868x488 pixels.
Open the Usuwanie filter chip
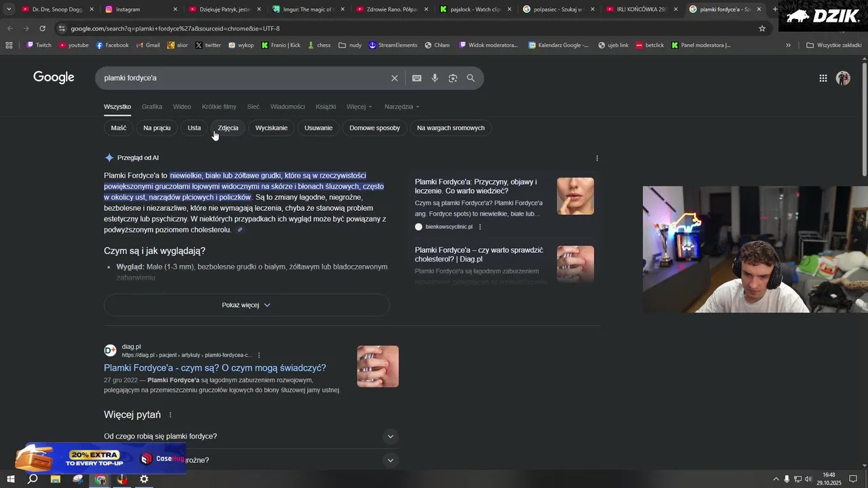318,128
